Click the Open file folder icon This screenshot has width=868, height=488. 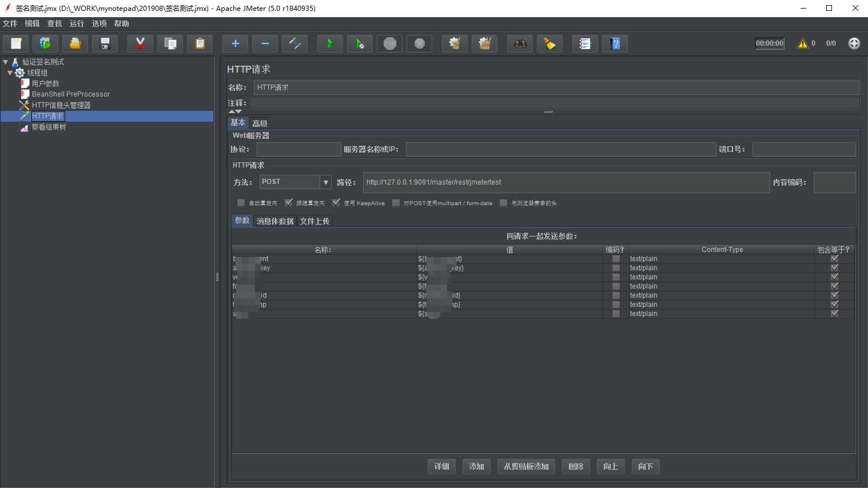click(x=75, y=43)
